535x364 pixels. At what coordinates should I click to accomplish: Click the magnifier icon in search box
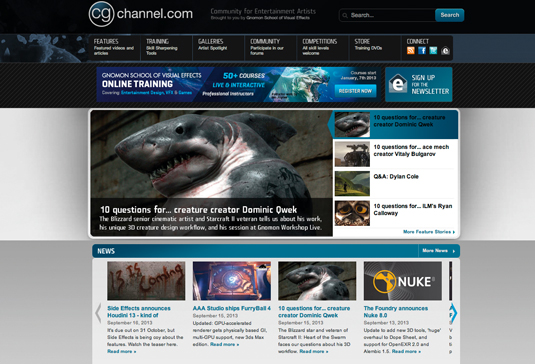[345, 15]
